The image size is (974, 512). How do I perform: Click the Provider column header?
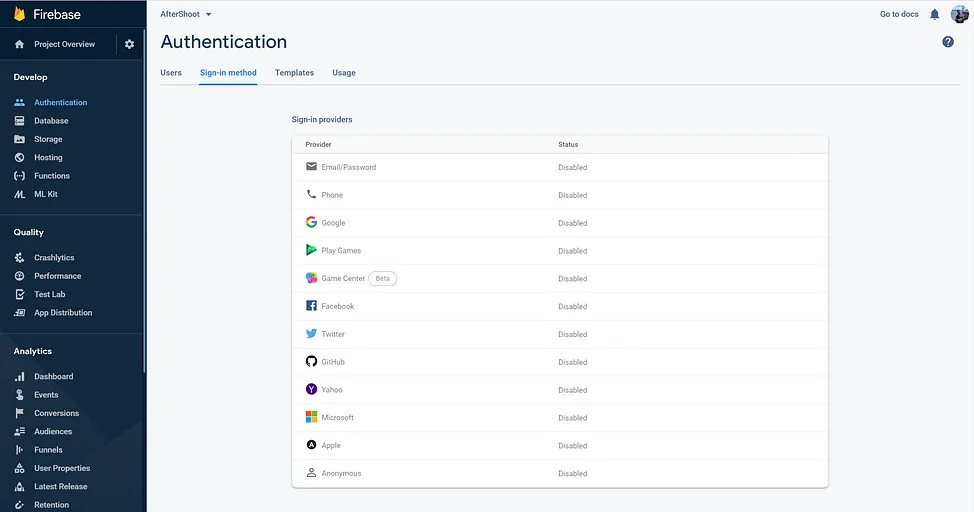318,144
